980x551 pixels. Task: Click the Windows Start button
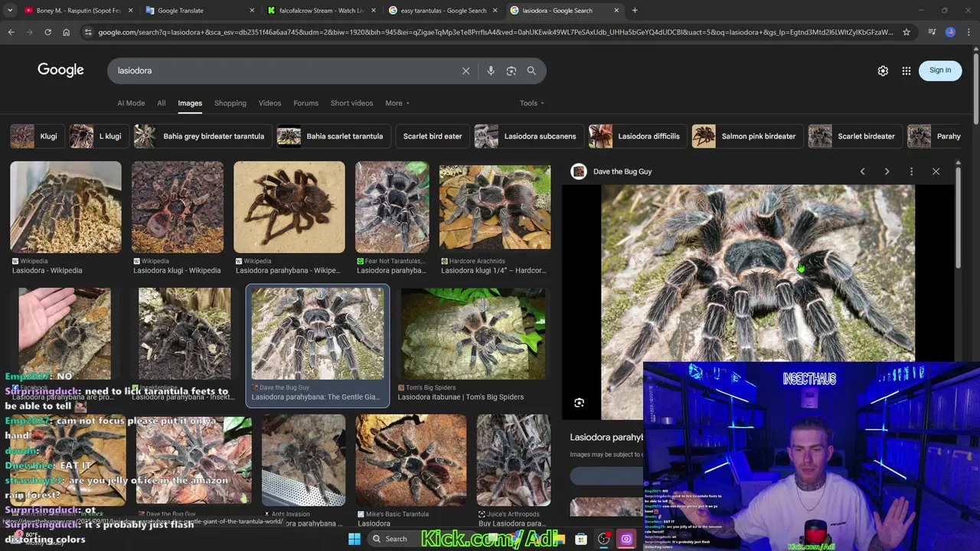pos(354,539)
